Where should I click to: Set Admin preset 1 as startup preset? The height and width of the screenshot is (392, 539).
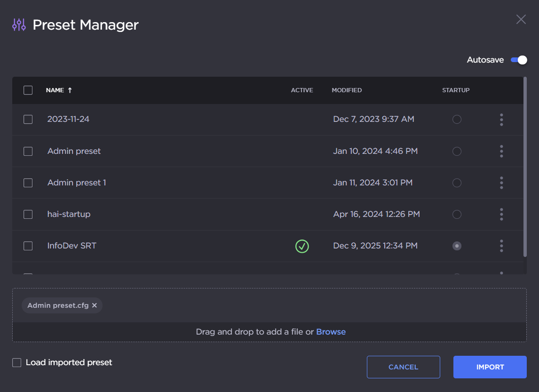point(457,183)
